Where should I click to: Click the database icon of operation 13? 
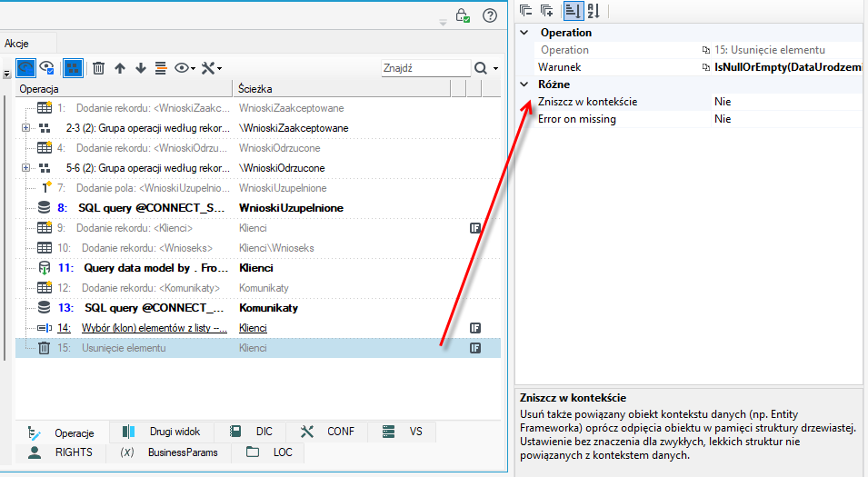click(x=44, y=307)
